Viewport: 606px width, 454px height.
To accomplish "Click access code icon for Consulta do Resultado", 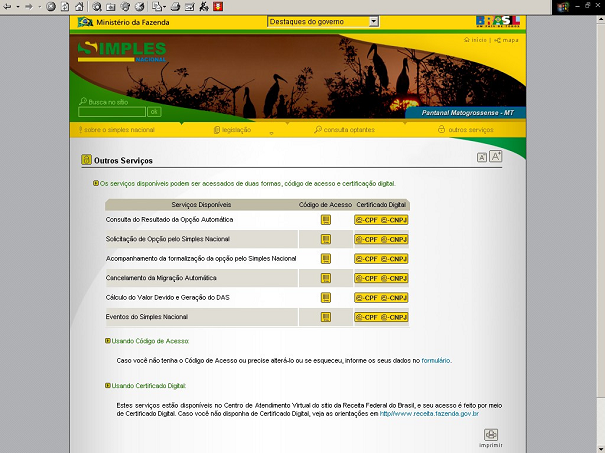I will click(326, 219).
